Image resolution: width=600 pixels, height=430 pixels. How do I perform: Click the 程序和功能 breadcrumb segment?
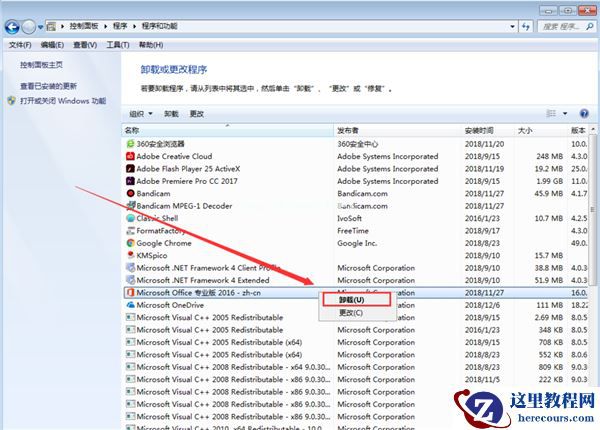(x=160, y=26)
